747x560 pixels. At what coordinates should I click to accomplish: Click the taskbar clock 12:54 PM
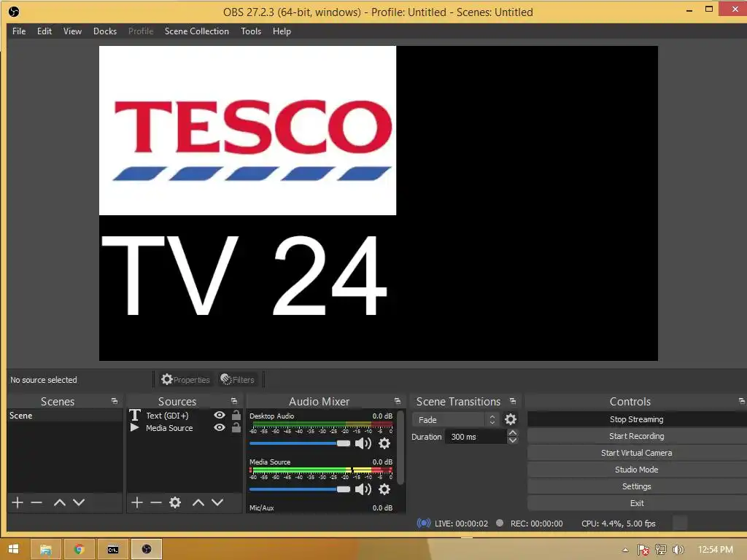[x=716, y=550]
